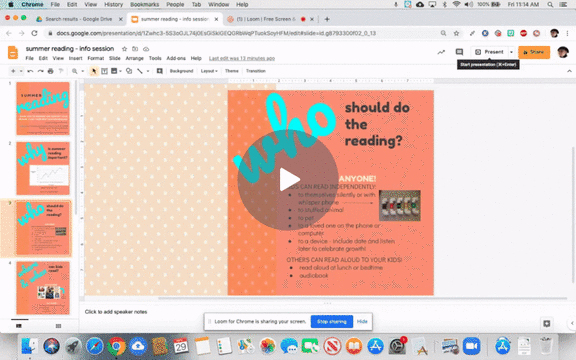This screenshot has width=576, height=360.
Task: Open the Add-ons menu
Action: tap(176, 58)
